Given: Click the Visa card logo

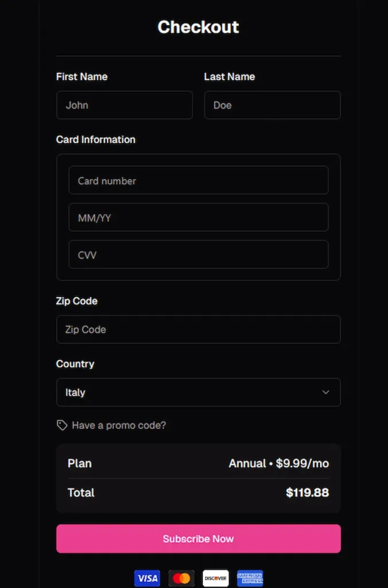Looking at the screenshot, I should [x=147, y=578].
